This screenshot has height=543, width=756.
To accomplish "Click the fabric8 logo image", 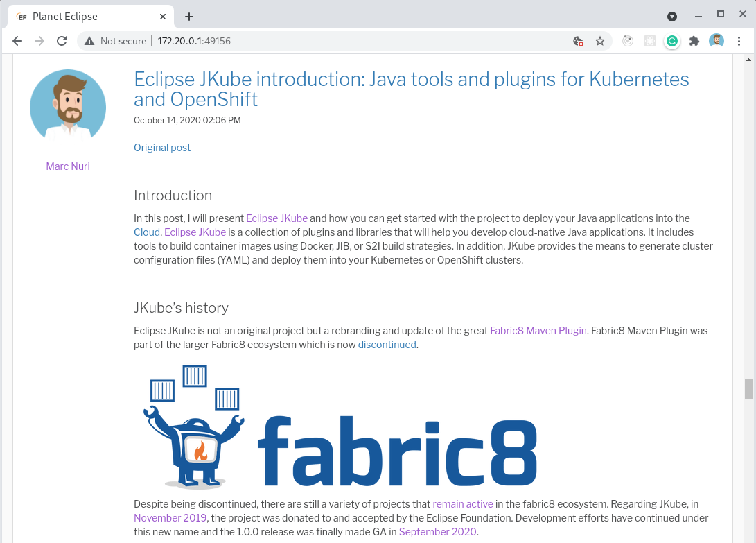I will click(x=340, y=426).
